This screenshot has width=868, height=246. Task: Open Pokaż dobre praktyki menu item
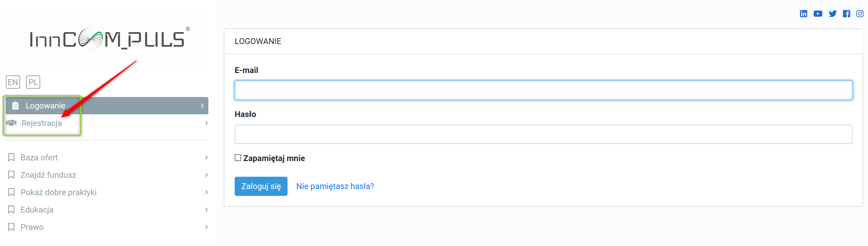(x=58, y=192)
